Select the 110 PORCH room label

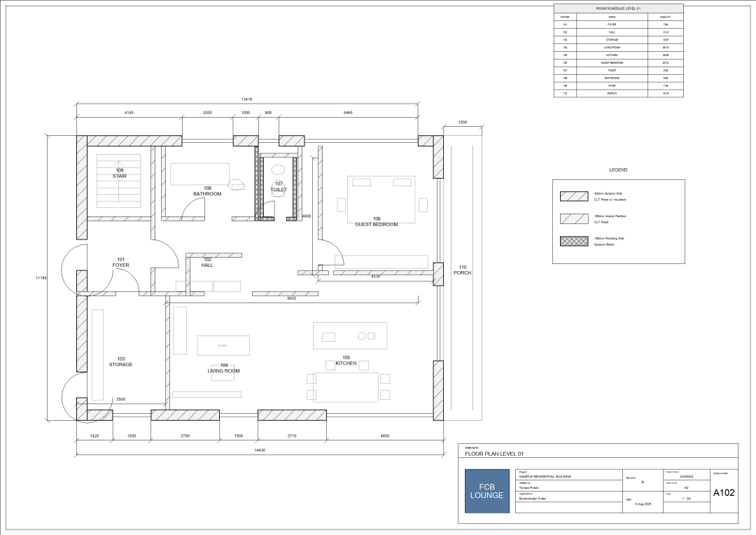pyautogui.click(x=463, y=270)
